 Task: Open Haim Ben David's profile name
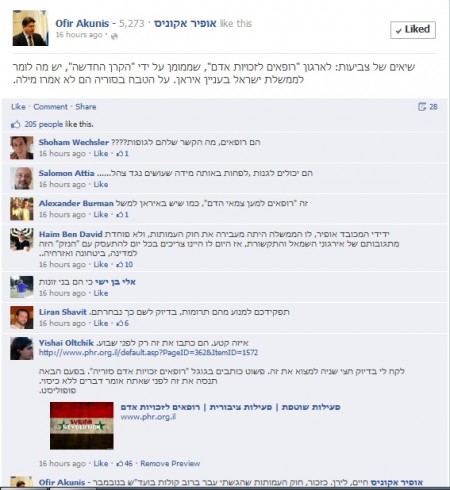click(x=71, y=234)
